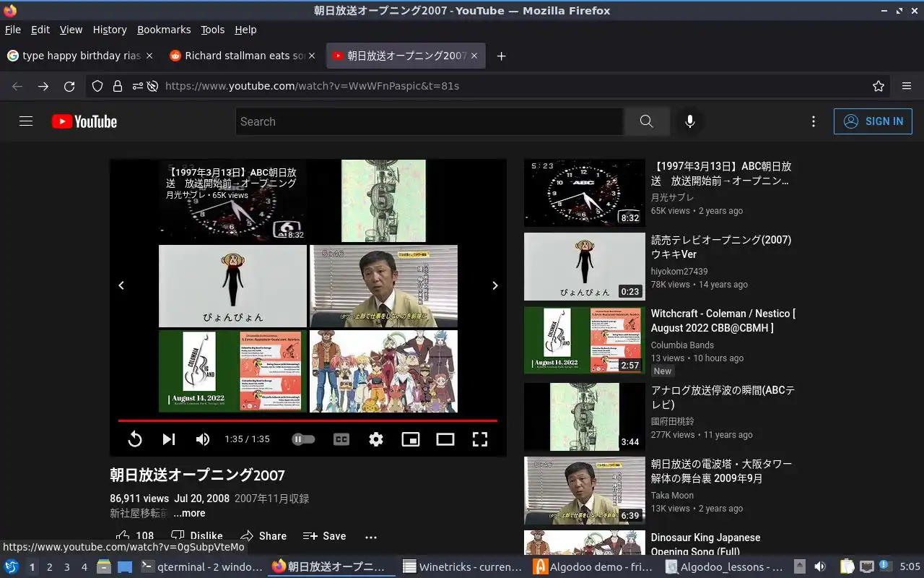Go back with Firefox back arrow
This screenshot has height=578, width=924.
click(17, 86)
